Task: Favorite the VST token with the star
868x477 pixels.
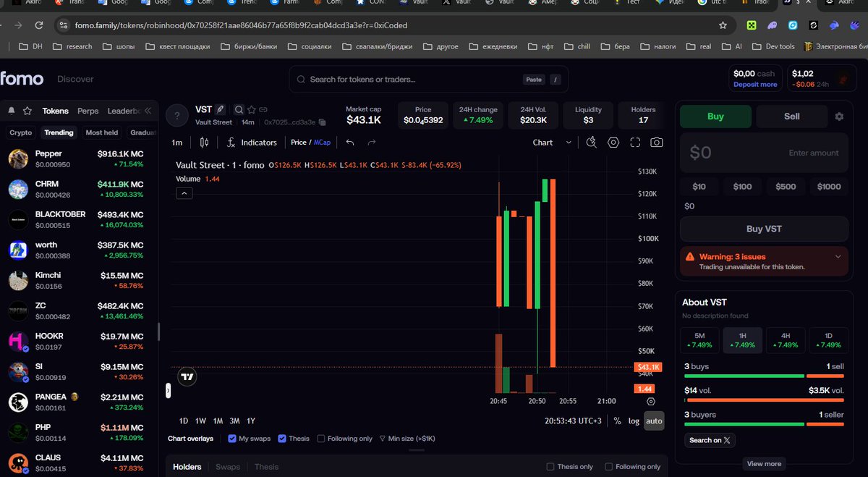Action: pyautogui.click(x=252, y=110)
